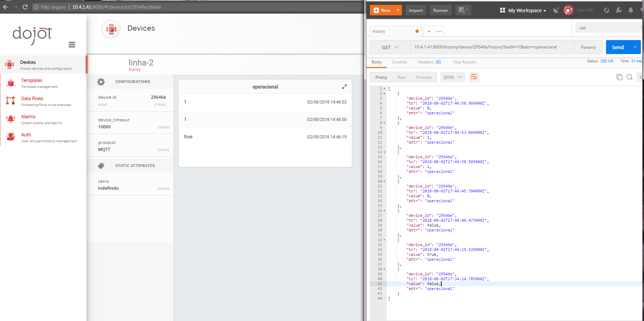Image resolution: width=644 pixels, height=321 pixels.
Task: Select the 'history' request tab
Action: click(x=396, y=31)
